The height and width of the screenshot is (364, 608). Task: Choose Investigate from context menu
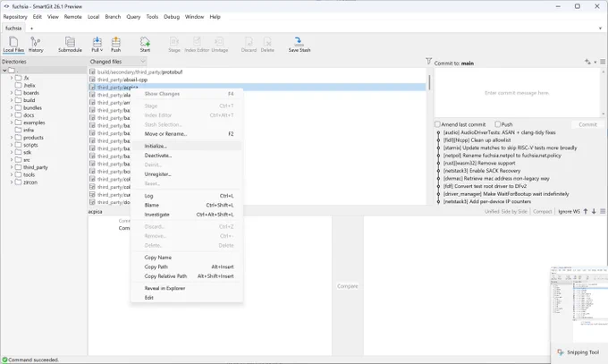(x=187, y=215)
